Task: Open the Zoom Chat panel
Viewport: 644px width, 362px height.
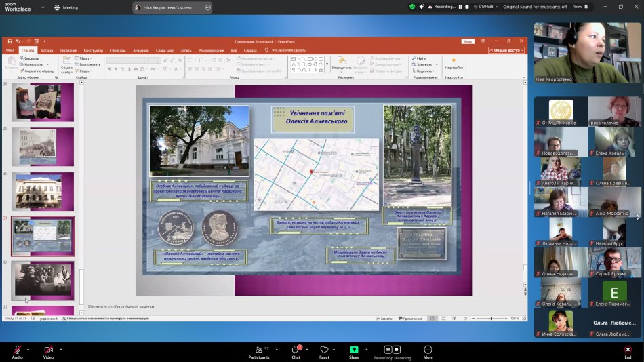Action: (296, 350)
